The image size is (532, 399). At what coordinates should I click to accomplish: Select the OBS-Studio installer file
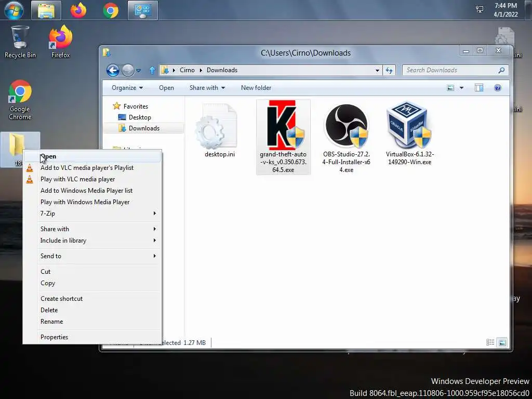pos(346,137)
